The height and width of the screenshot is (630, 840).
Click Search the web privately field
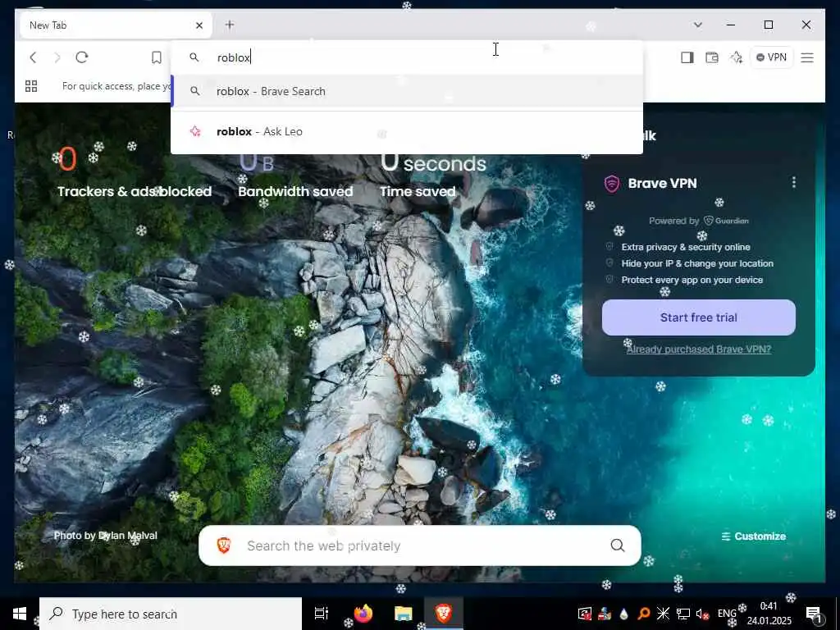click(420, 546)
